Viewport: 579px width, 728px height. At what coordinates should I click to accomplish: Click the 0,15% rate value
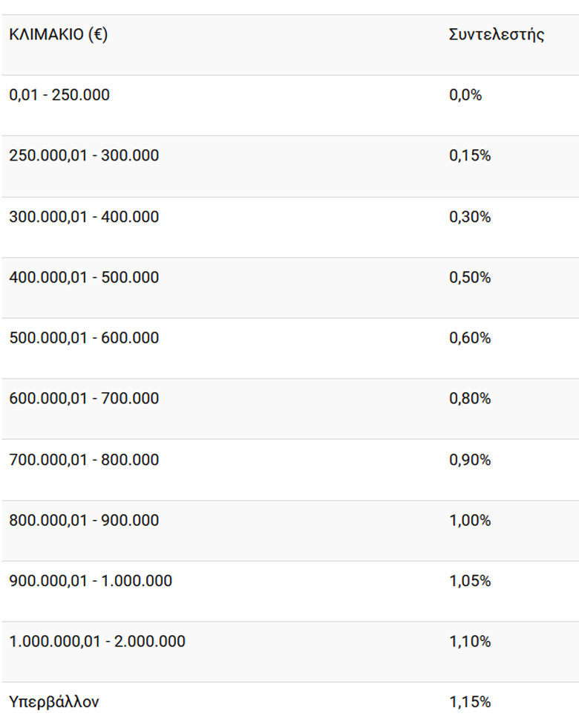(470, 155)
